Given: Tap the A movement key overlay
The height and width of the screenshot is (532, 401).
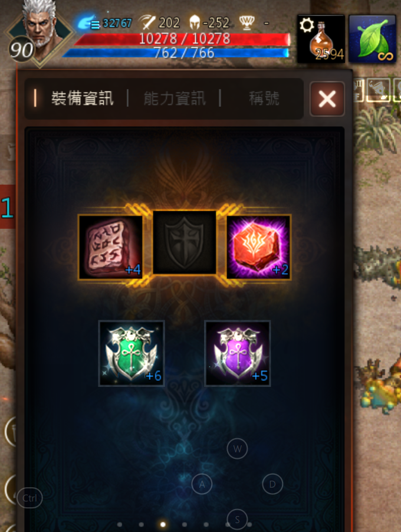Looking at the screenshot, I should coord(202,484).
